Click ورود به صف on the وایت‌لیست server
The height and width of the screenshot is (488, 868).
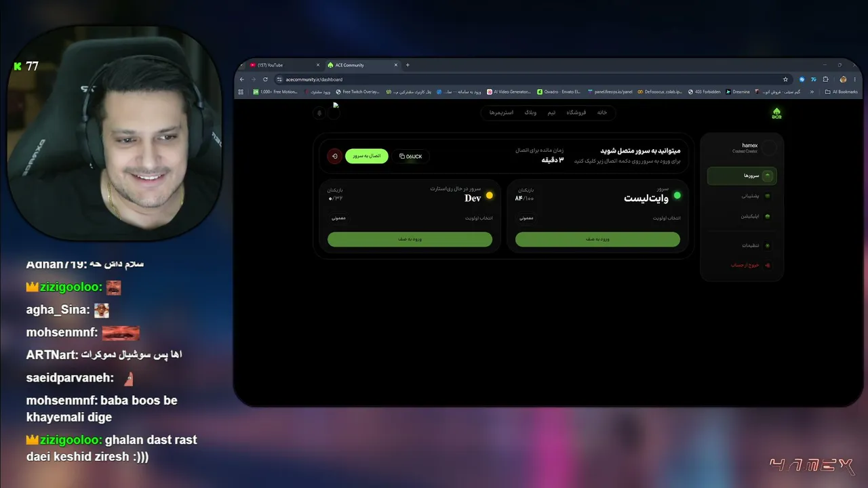click(x=597, y=239)
